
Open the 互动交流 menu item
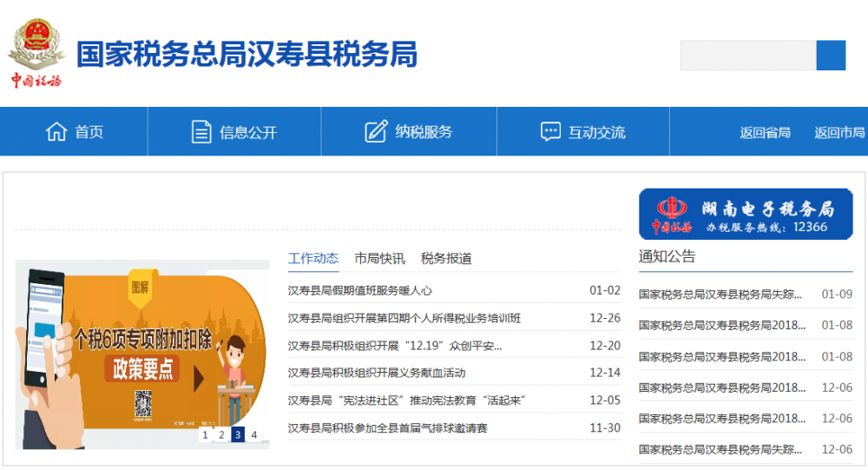(597, 132)
